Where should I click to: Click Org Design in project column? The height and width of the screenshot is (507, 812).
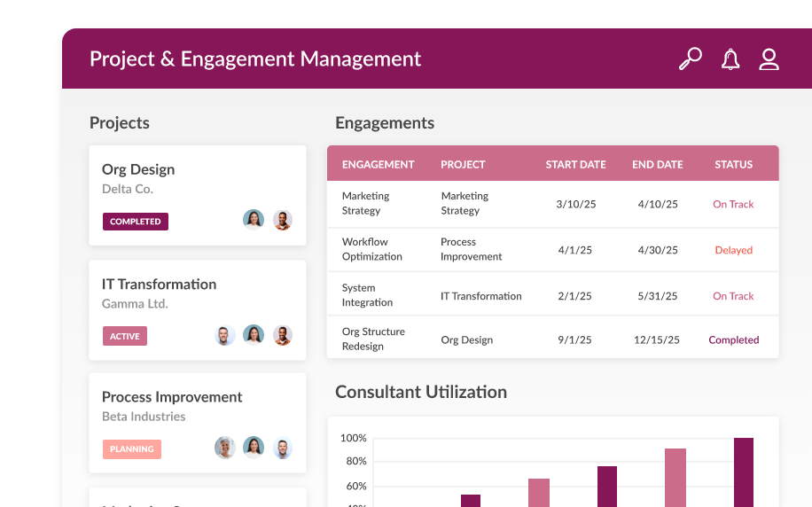click(466, 339)
